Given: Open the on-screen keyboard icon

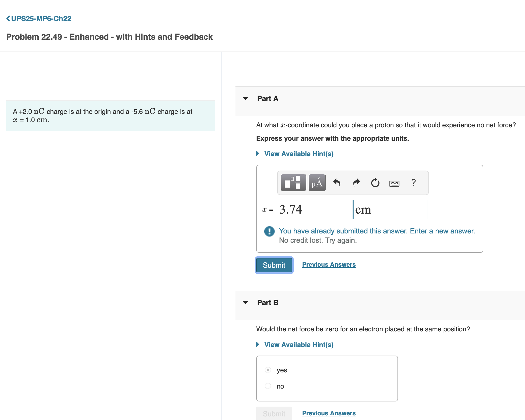Looking at the screenshot, I should (394, 183).
